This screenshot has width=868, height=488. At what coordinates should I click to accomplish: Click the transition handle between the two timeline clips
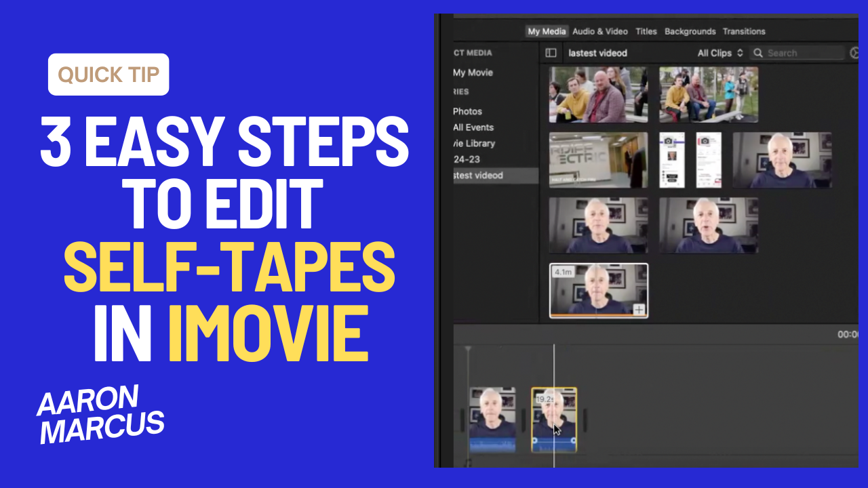coord(524,420)
